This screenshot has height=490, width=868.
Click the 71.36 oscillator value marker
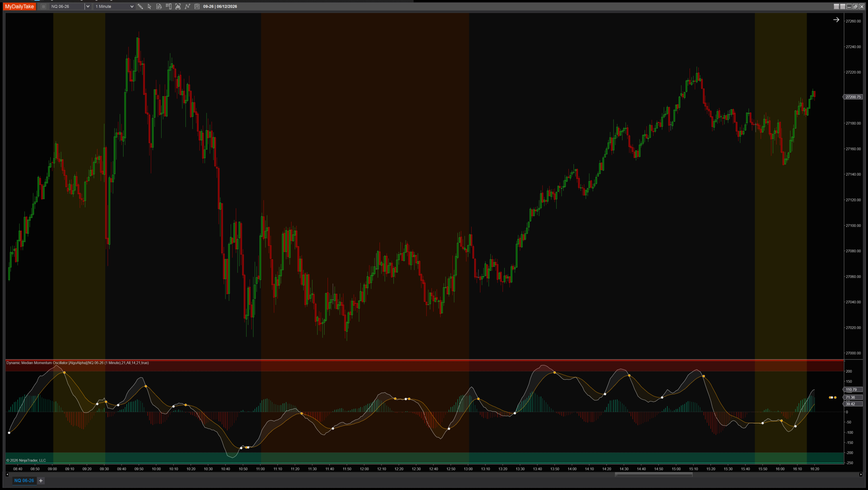(x=853, y=398)
